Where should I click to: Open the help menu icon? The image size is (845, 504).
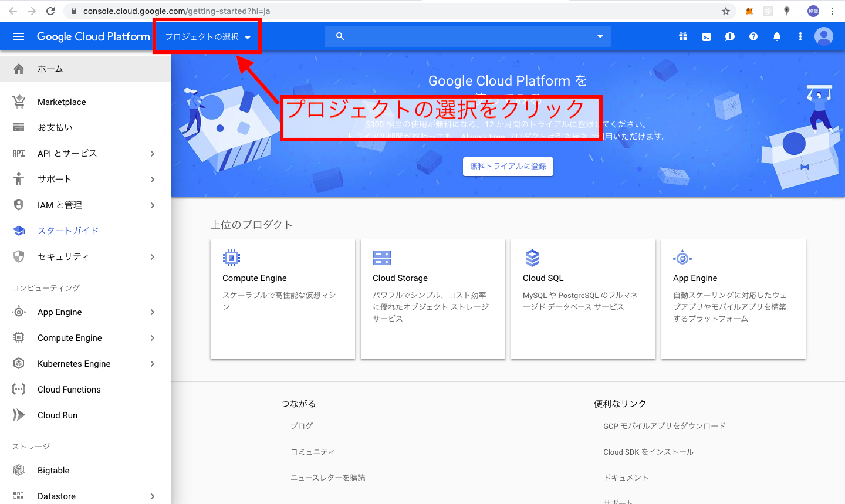coord(753,36)
